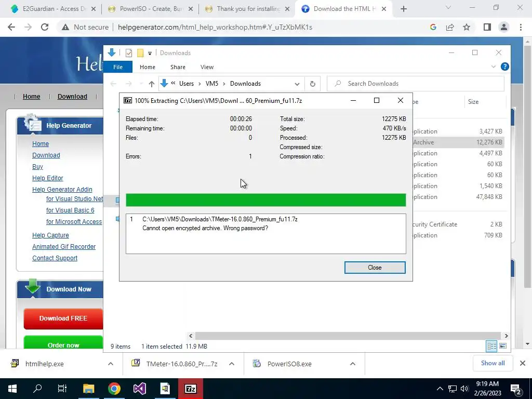Open Task View from the taskbar
The image size is (532, 399).
(62, 389)
